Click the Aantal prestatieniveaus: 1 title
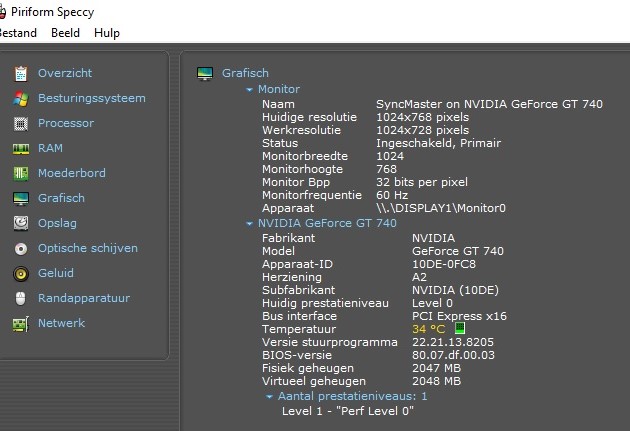The width and height of the screenshot is (630, 431). 352,396
